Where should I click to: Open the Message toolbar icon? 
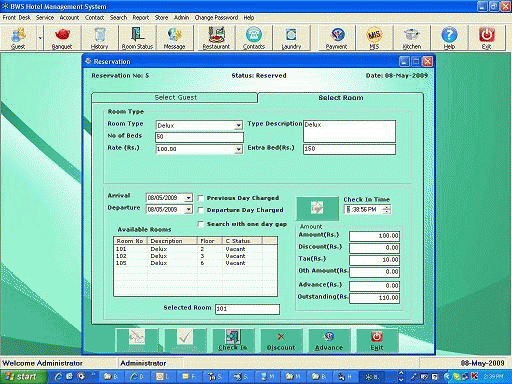coord(174,38)
